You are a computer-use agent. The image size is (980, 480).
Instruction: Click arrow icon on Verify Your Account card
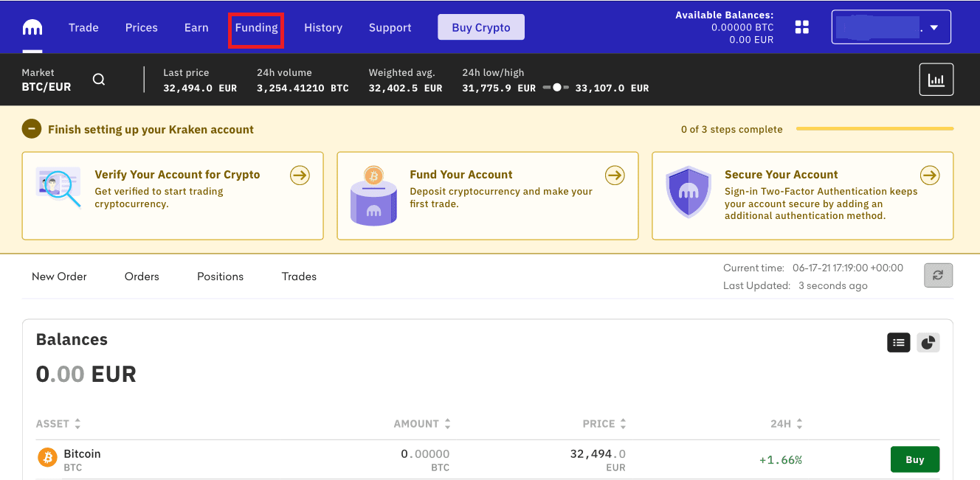coord(300,175)
